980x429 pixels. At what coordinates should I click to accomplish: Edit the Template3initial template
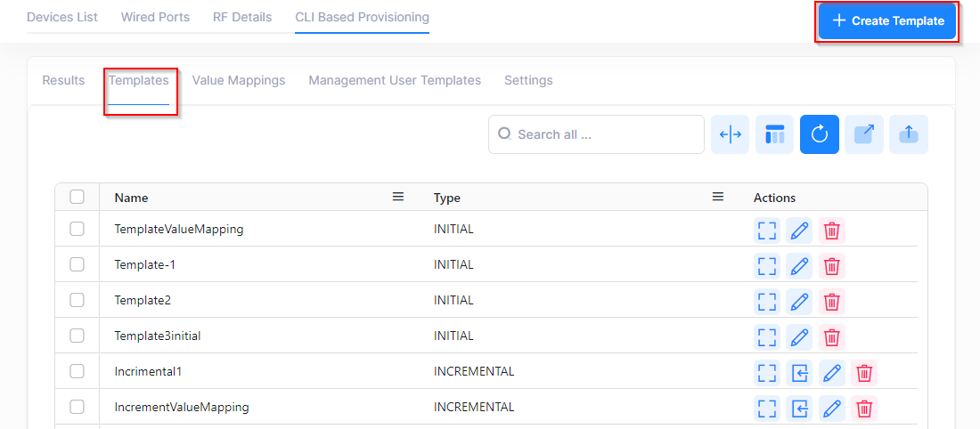[799, 338]
